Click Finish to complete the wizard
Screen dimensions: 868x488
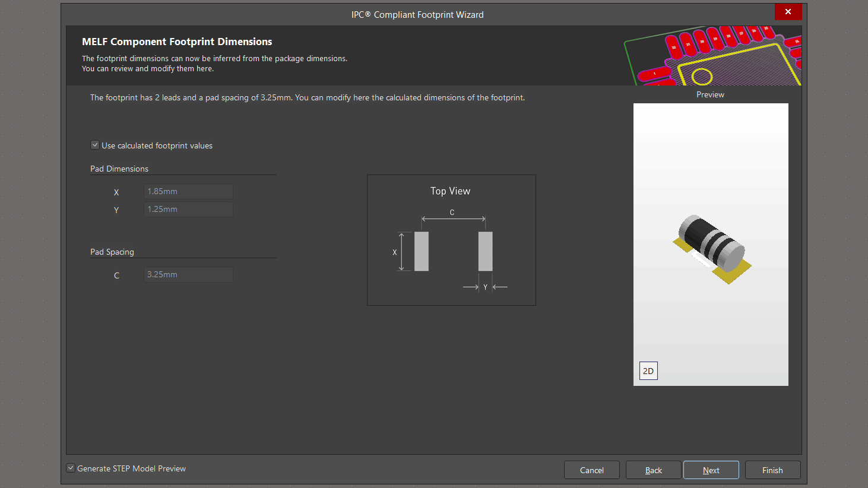[x=772, y=470]
